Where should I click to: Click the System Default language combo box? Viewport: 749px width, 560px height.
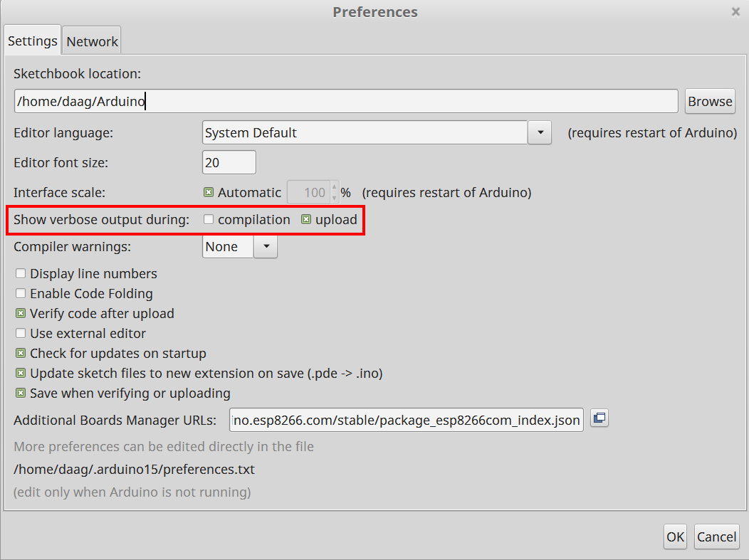click(x=365, y=133)
